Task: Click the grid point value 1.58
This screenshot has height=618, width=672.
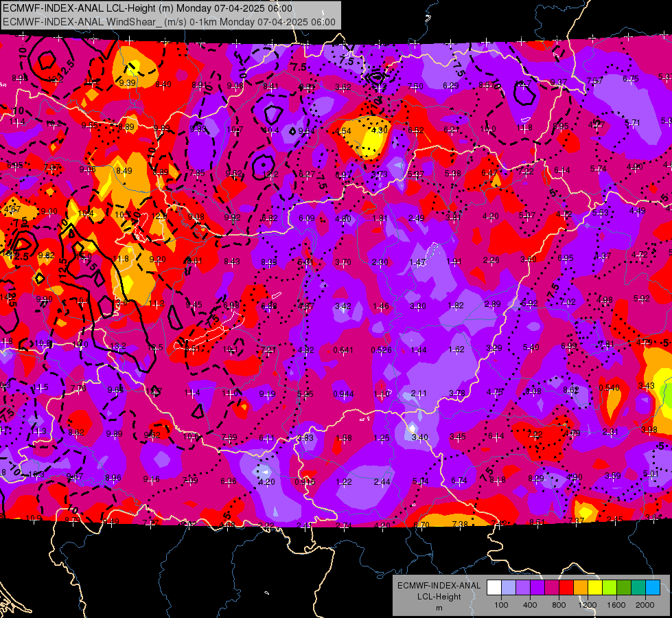Action: pos(344,438)
